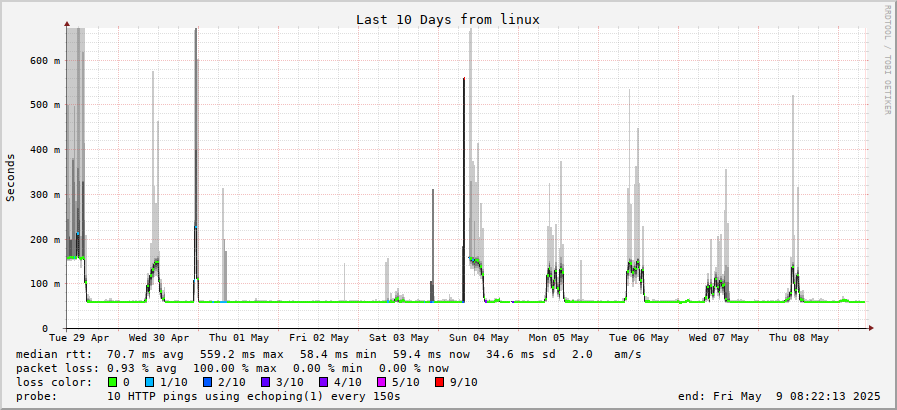
Task: Click the '10 HTTP pings using echoping(1) every 150s' text
Action: point(254,396)
